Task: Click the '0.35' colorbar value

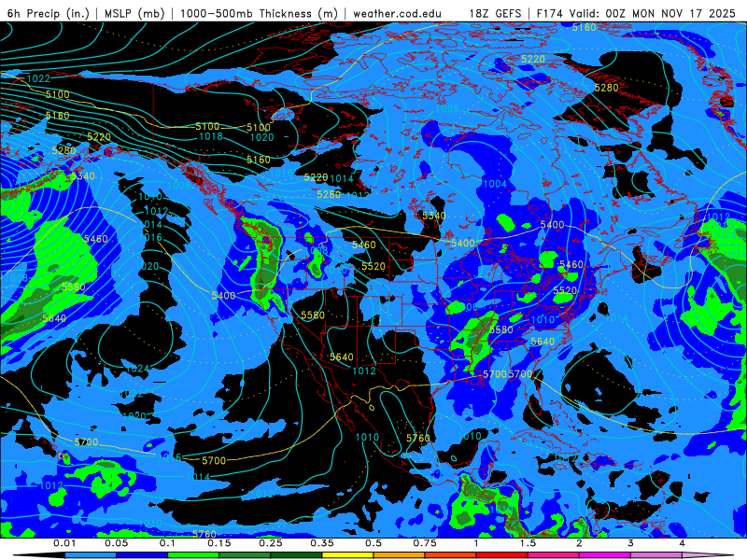Action: pyautogui.click(x=322, y=543)
